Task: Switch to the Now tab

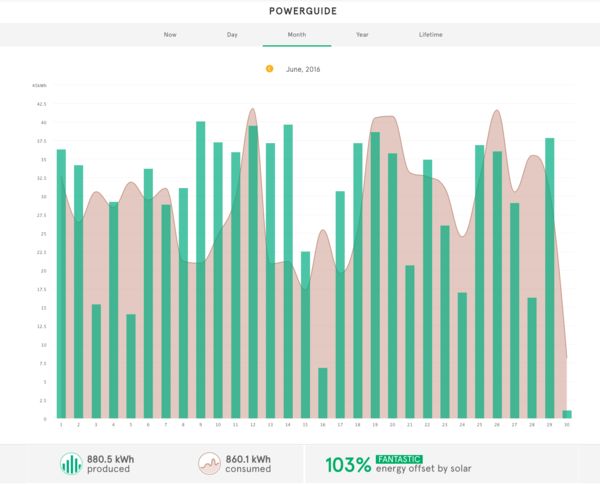Action: [x=170, y=35]
